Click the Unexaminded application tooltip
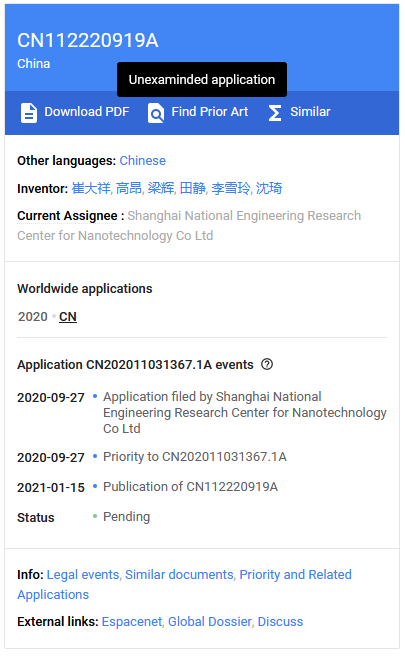The width and height of the screenshot is (405, 659). tap(202, 79)
